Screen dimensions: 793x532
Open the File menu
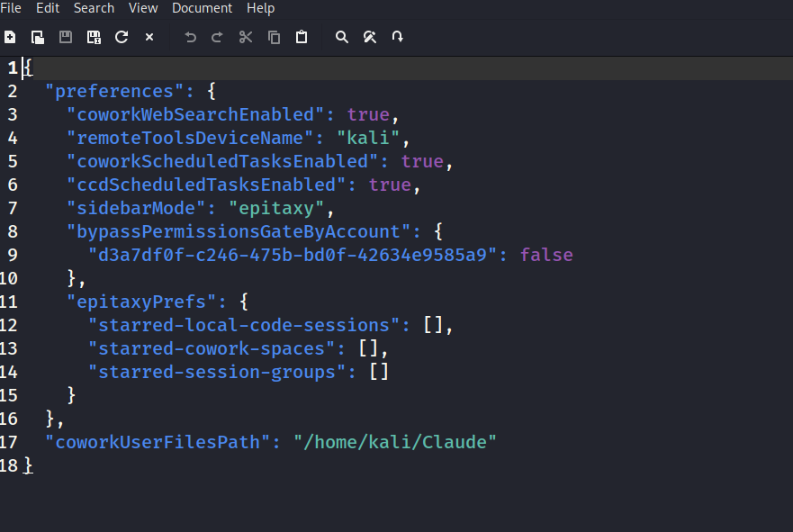11,8
